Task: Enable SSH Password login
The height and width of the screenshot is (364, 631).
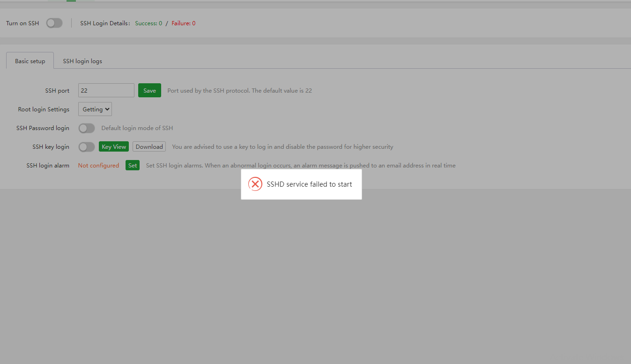Action: [86, 128]
